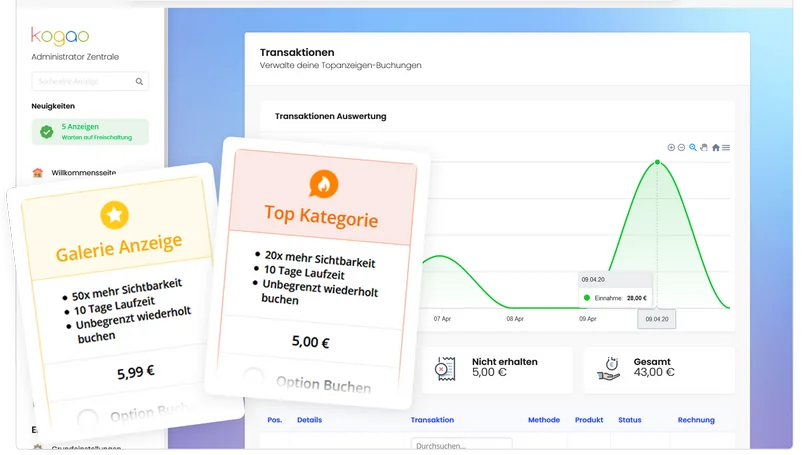Select Option Buchen radio on Galerie Anzeige card
The height and width of the screenshot is (455, 809).
[88, 418]
